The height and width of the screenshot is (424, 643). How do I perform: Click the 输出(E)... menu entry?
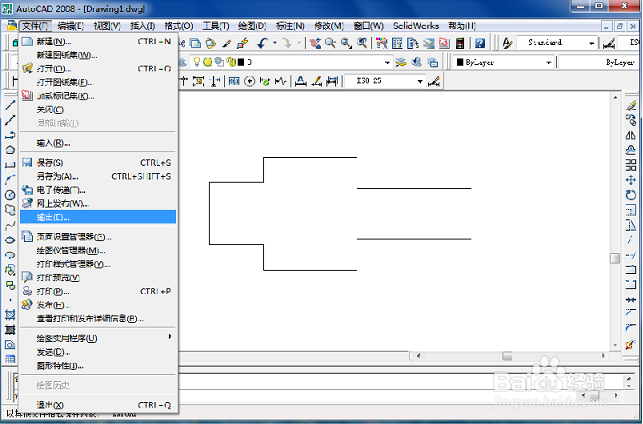point(98,217)
